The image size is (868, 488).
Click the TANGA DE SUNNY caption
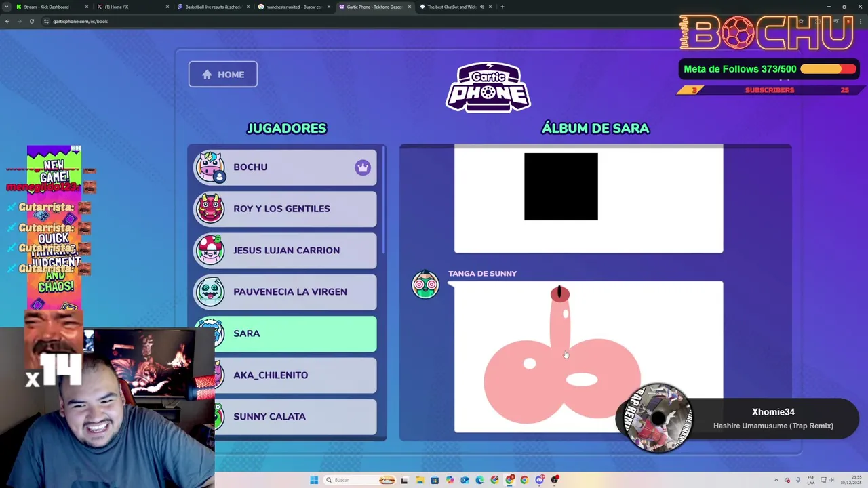click(x=482, y=274)
